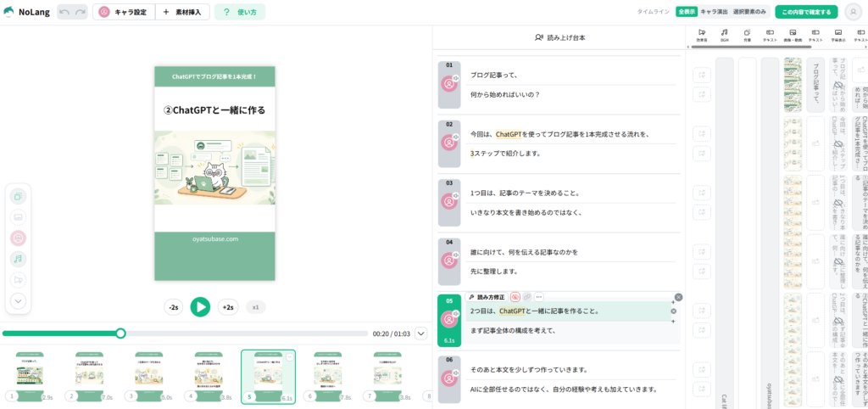Change playback speed x1
The height and width of the screenshot is (409, 868).
point(256,307)
